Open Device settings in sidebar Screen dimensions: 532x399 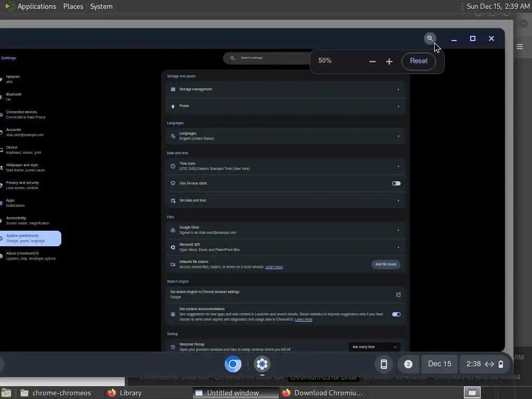pyautogui.click(x=30, y=150)
